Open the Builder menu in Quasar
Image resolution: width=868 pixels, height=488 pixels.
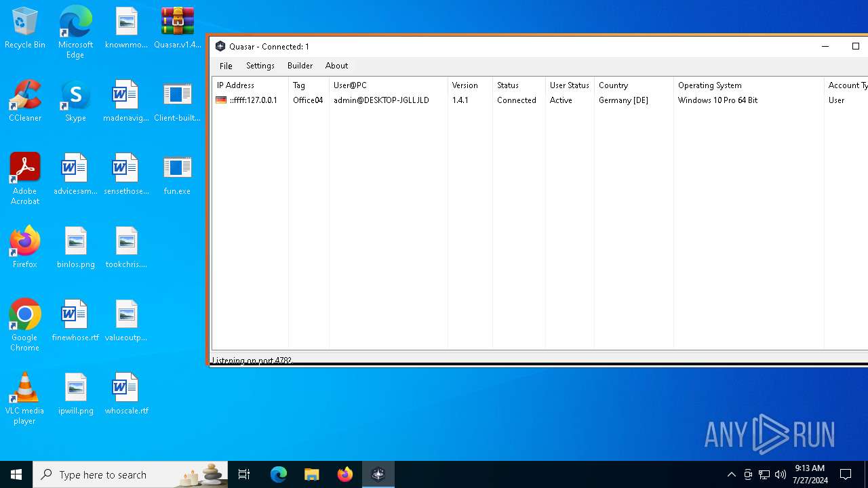click(x=300, y=66)
